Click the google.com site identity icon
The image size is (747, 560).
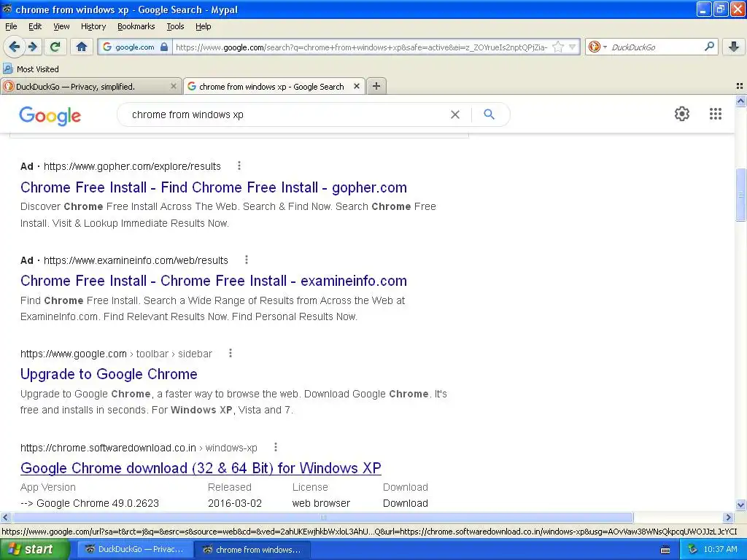tap(107, 47)
